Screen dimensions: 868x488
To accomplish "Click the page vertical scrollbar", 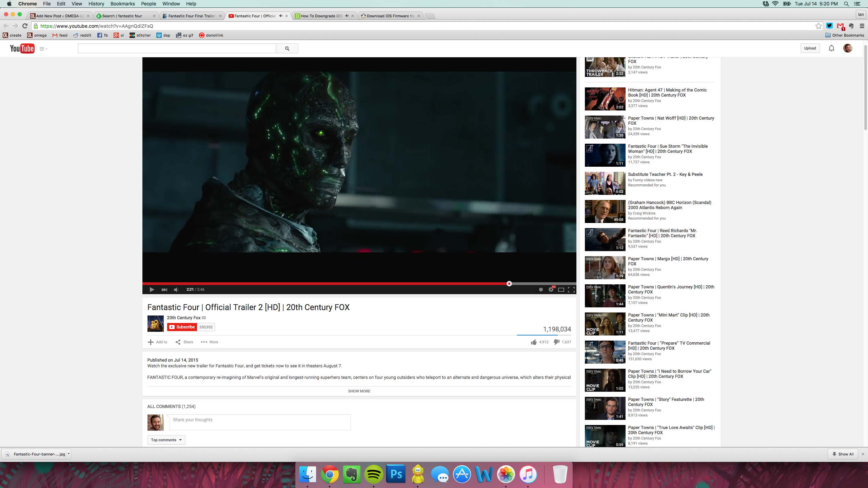I will point(865,88).
